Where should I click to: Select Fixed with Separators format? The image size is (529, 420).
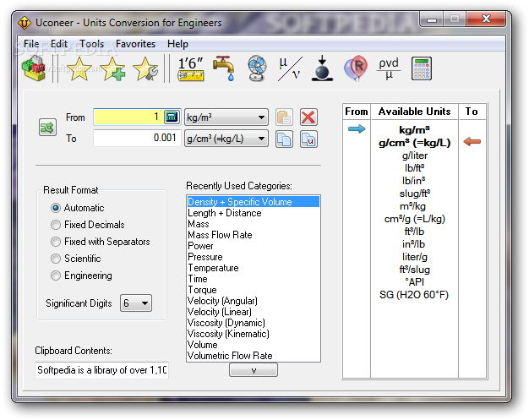point(101,242)
